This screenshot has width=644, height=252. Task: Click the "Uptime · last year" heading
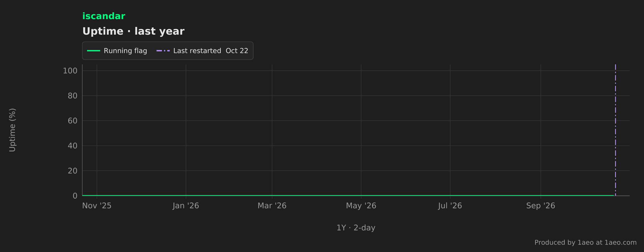[x=133, y=31]
